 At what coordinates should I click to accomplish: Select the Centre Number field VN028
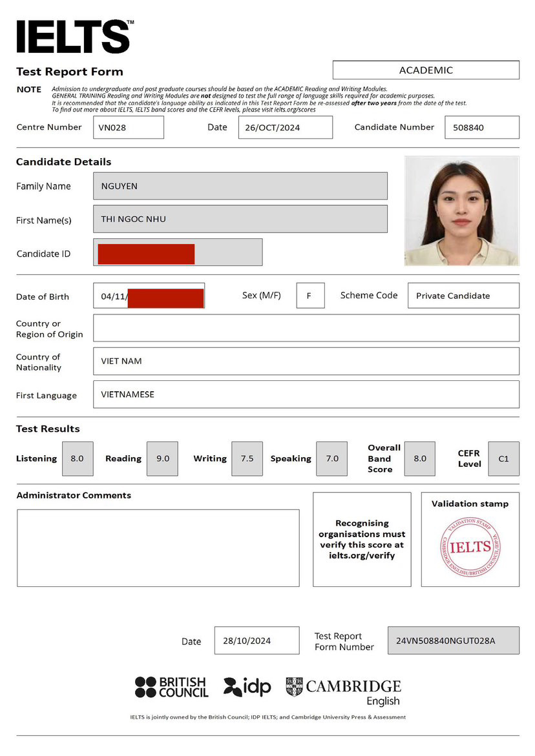pos(129,127)
